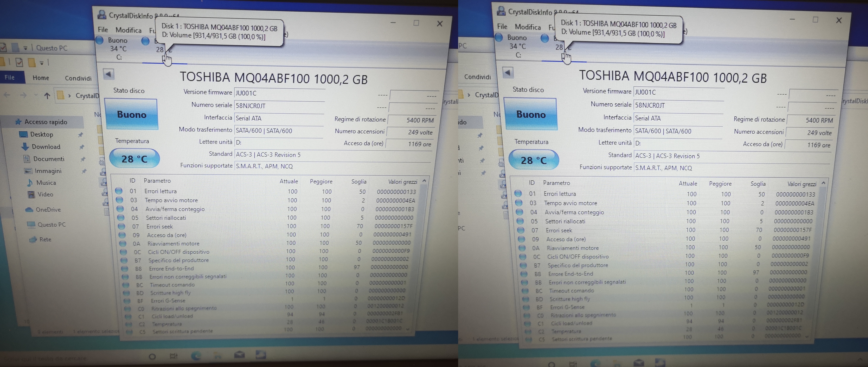The image size is (868, 367).
Task: Open Download folder in left Explorer sidebar
Action: tap(41, 147)
